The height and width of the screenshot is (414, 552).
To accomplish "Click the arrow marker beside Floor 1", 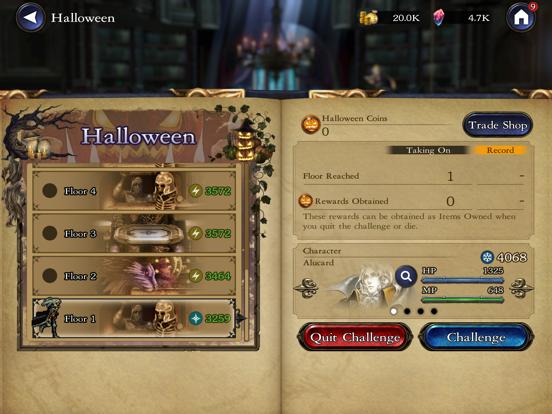I will pyautogui.click(x=241, y=318).
